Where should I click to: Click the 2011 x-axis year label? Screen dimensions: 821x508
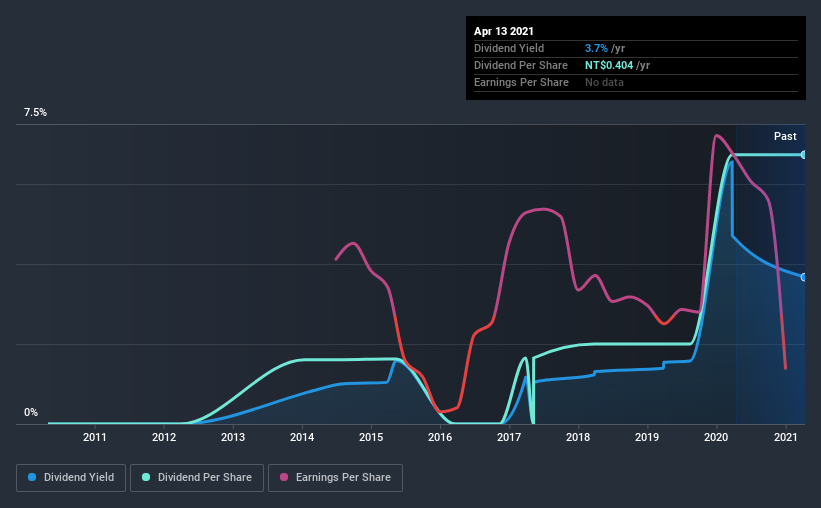[95, 437]
